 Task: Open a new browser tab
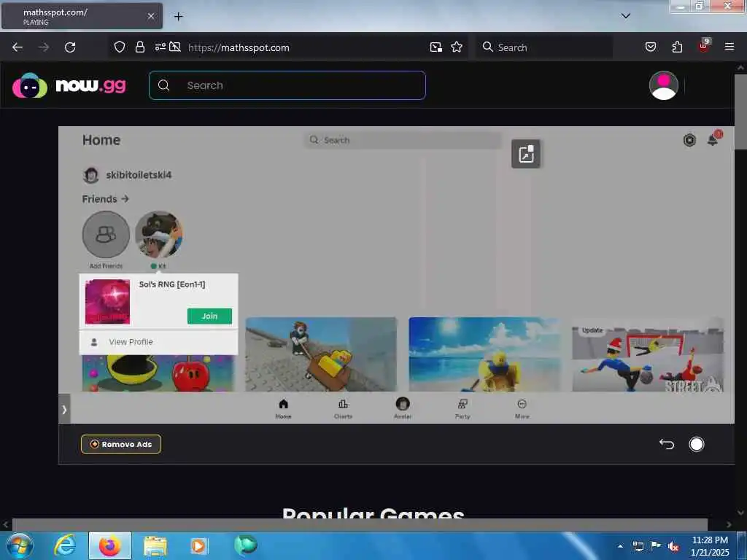(178, 17)
